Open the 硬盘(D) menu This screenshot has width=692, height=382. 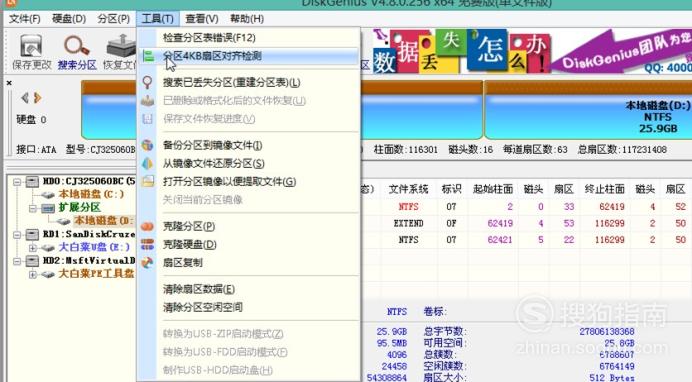pyautogui.click(x=69, y=19)
